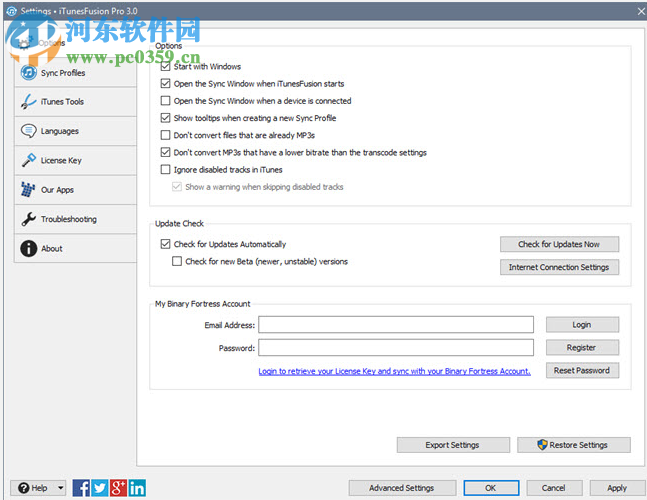Click the iTunesFusion title bar icon
647x500 pixels.
coord(11,11)
